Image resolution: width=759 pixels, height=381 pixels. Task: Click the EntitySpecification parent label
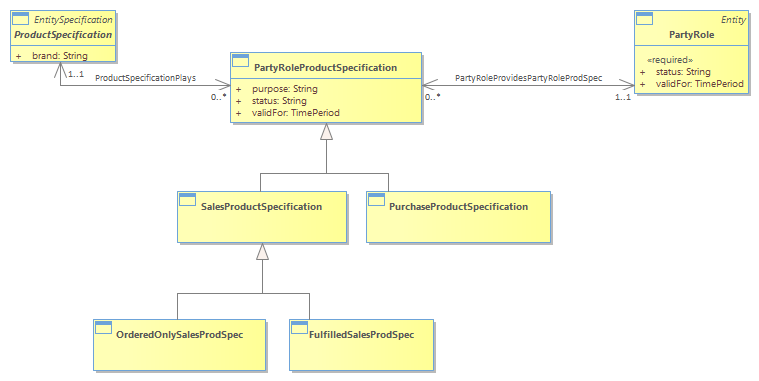73,20
